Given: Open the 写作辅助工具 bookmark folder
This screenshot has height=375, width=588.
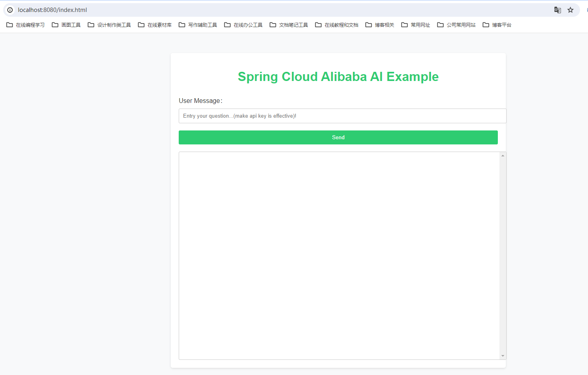Looking at the screenshot, I should click(198, 25).
